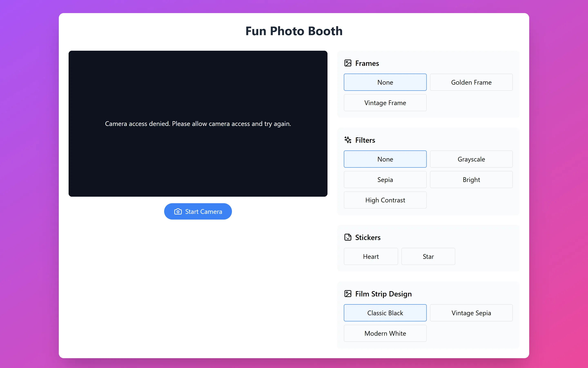Click the Frames heading text
This screenshot has height=368, width=588.
[367, 63]
